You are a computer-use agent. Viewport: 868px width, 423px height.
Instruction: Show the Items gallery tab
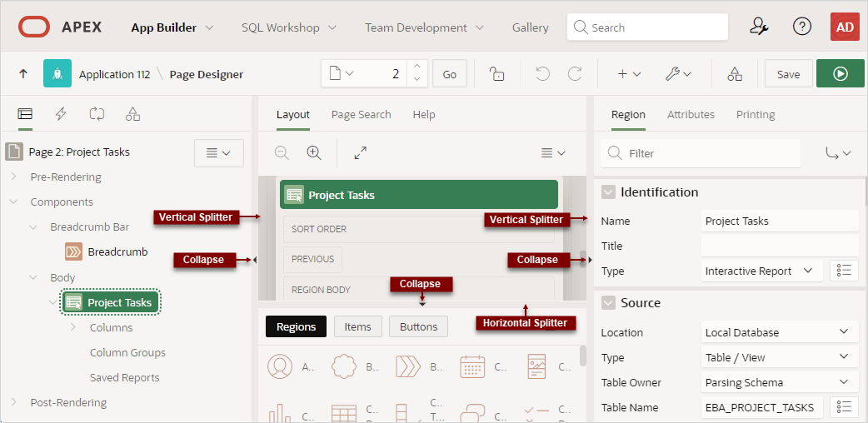pos(357,326)
